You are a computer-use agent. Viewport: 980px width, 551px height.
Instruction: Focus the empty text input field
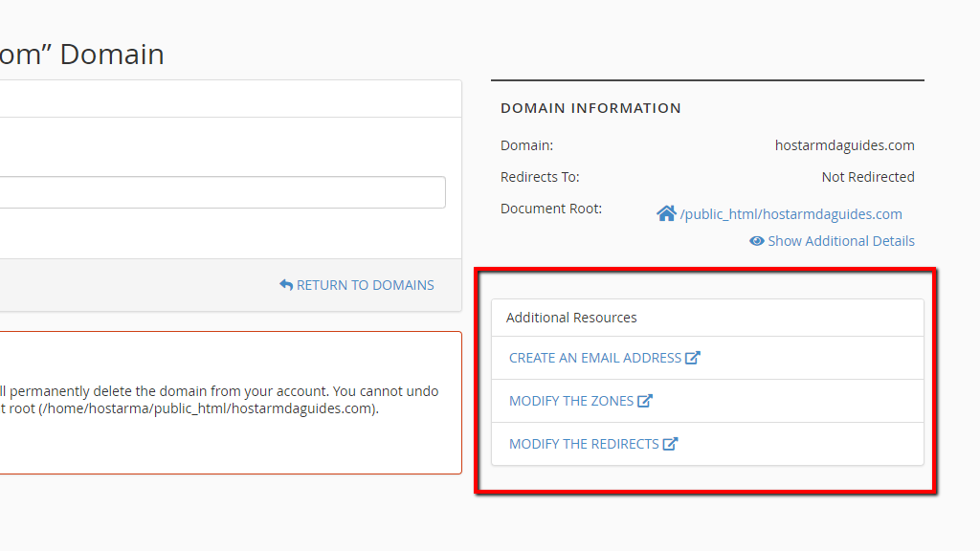[x=222, y=192]
